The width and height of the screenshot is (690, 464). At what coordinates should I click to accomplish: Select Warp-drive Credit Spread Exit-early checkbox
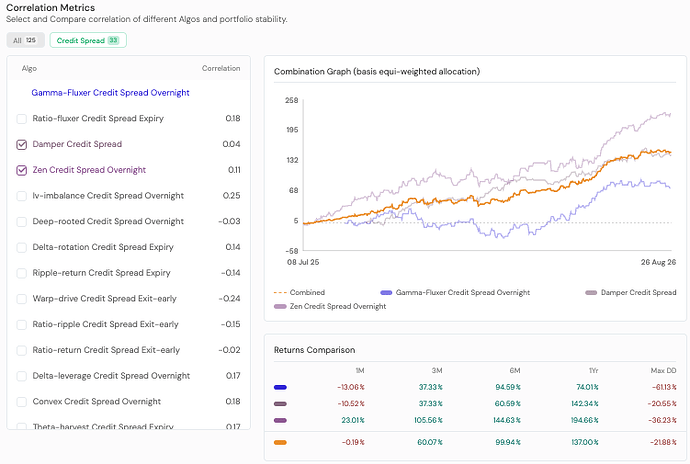(22, 299)
